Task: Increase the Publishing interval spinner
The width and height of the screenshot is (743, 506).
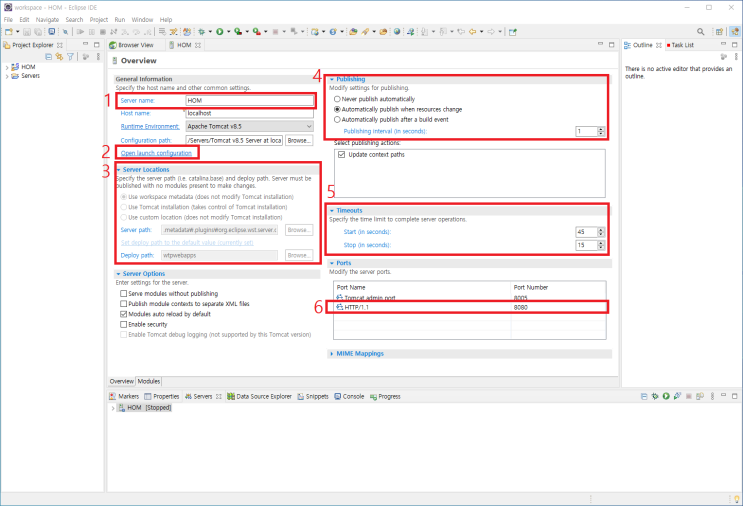Action: click(x=601, y=129)
